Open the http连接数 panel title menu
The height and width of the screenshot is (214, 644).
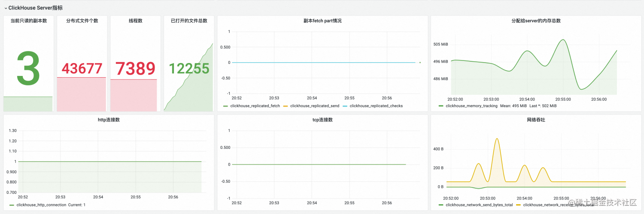(x=109, y=120)
